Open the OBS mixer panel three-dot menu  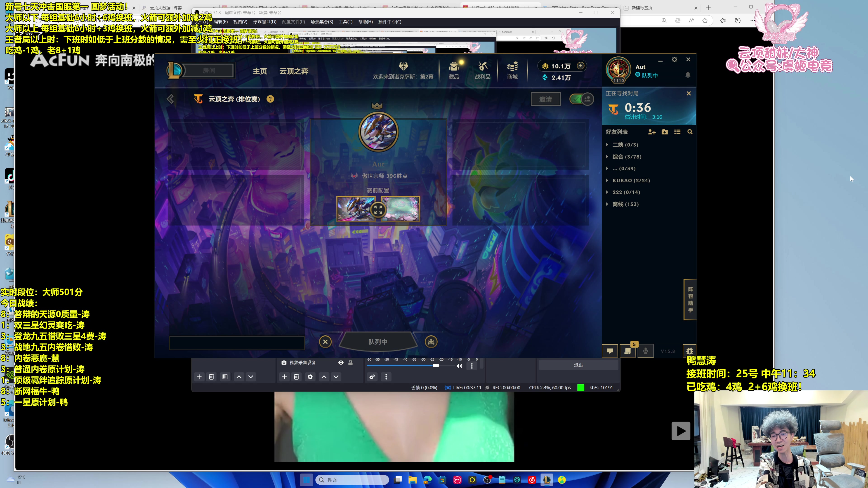[x=386, y=377]
